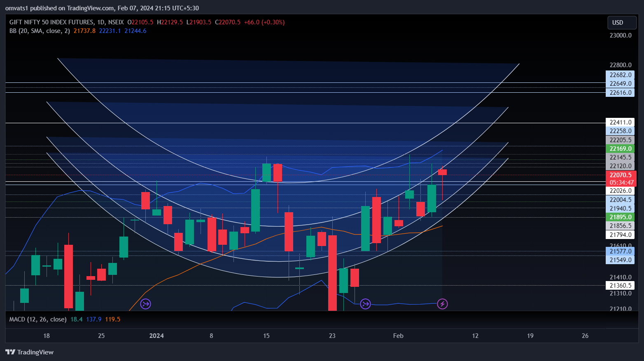The height and width of the screenshot is (361, 644).
Task: Click the 21360.5 price label
Action: pyautogui.click(x=620, y=286)
